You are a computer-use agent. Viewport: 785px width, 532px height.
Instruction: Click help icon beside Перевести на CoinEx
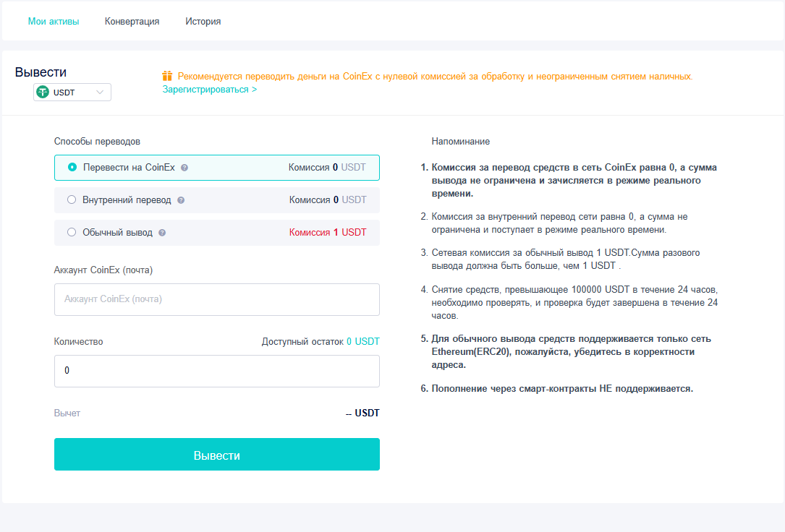tap(184, 168)
